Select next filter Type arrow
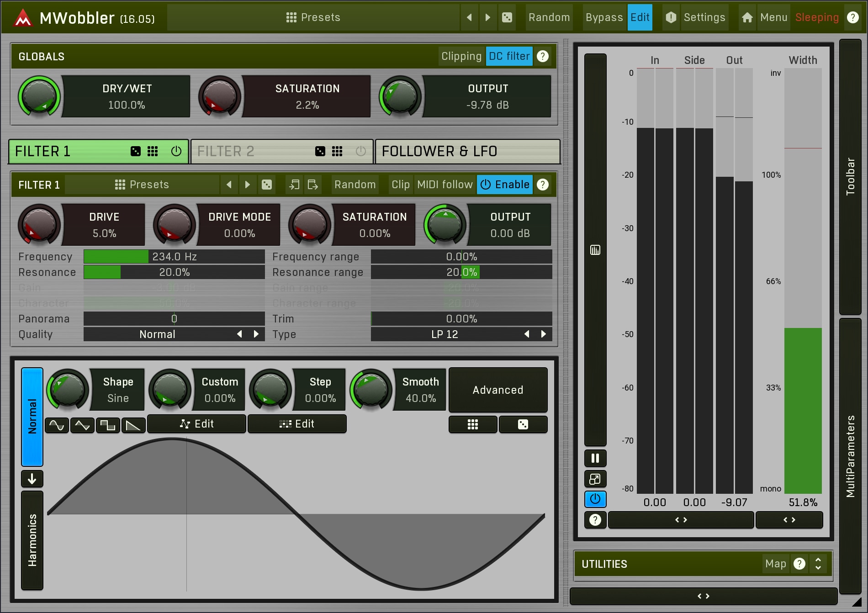Image resolution: width=868 pixels, height=613 pixels. [543, 334]
